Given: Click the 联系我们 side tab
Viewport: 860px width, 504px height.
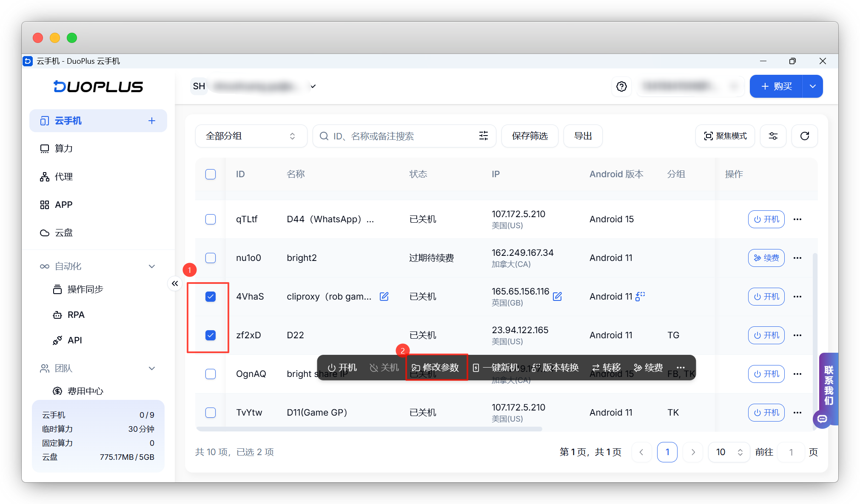Looking at the screenshot, I should pos(829,385).
